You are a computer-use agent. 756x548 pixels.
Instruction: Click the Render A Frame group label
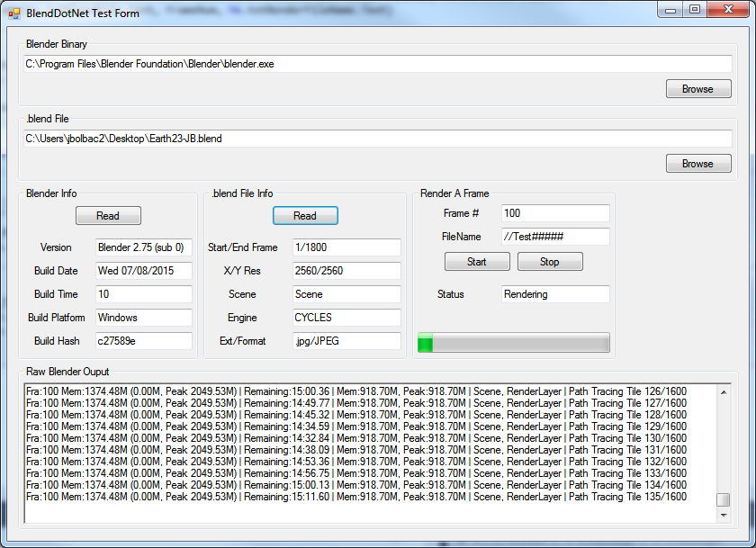454,193
